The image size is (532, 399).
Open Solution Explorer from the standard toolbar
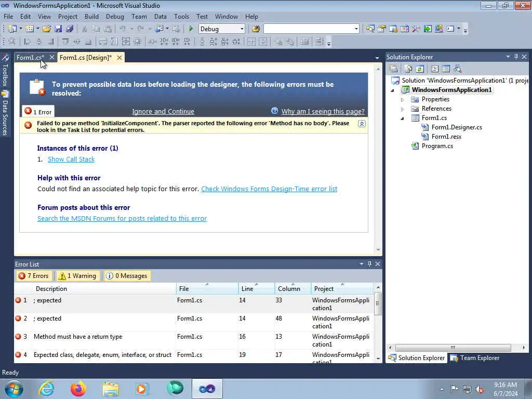pyautogui.click(x=370, y=29)
